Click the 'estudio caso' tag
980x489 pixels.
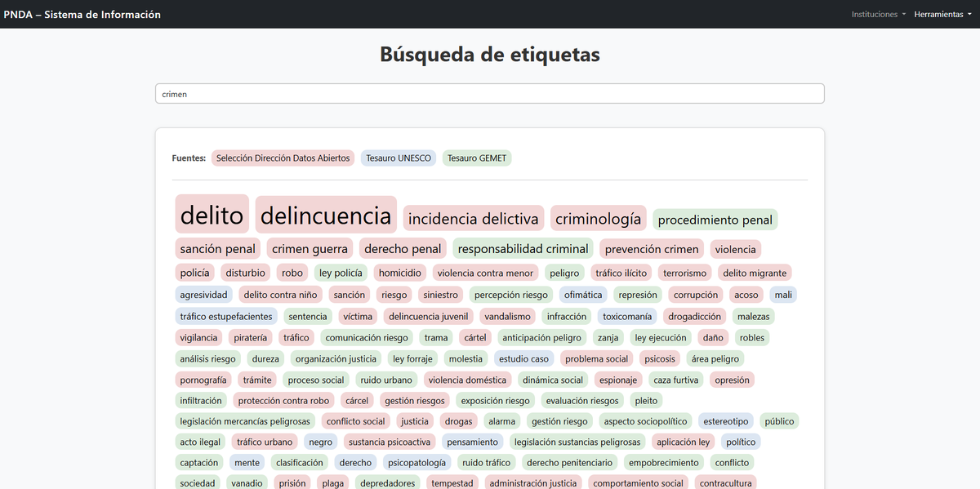point(523,358)
